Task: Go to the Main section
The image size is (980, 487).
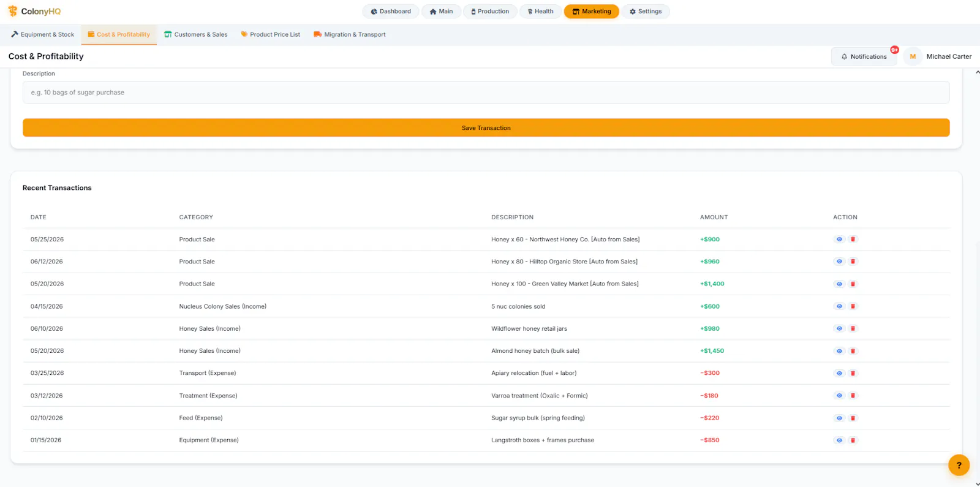Action: coord(441,12)
